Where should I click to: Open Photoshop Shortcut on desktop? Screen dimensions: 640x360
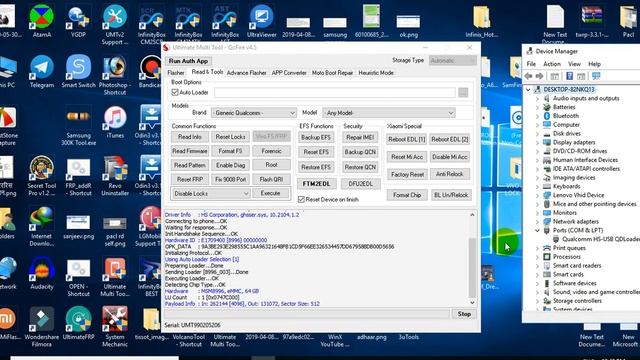click(x=115, y=75)
